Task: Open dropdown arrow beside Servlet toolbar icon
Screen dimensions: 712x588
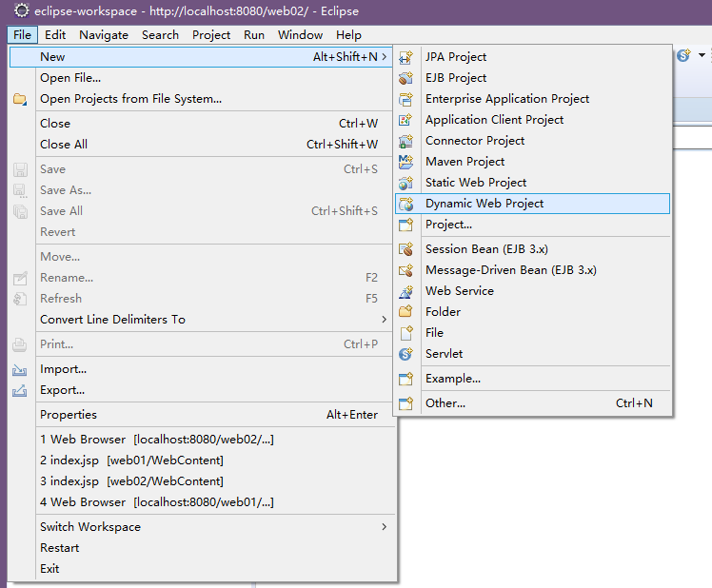Action: pos(702,55)
